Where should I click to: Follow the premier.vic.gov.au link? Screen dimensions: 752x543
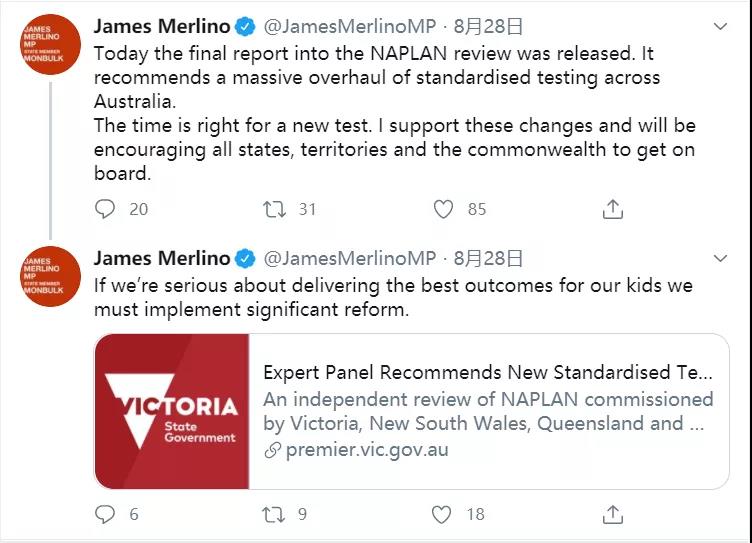366,449
